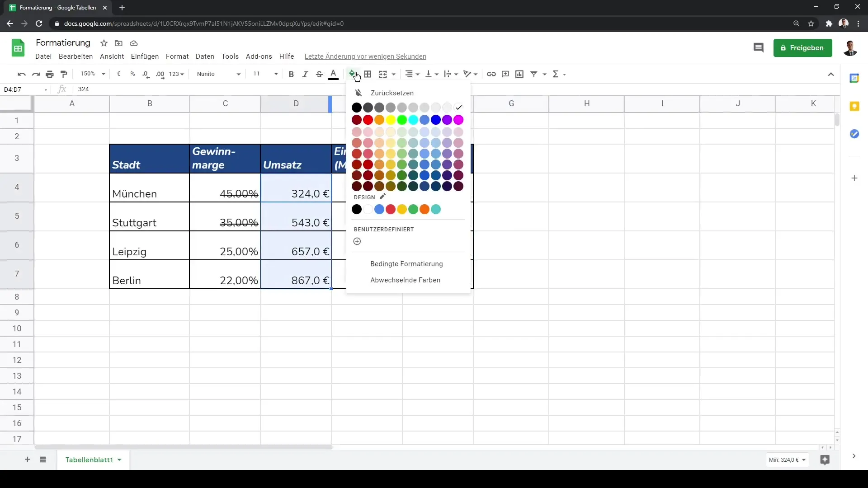Viewport: 868px width, 488px height.
Task: Open the zoom 150% dropdown
Action: 92,74
